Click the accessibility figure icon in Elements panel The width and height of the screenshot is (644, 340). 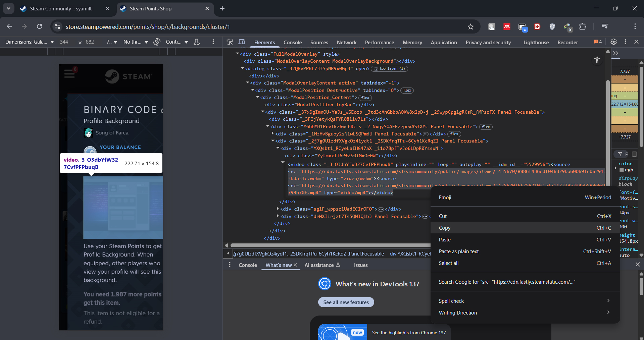point(597,60)
